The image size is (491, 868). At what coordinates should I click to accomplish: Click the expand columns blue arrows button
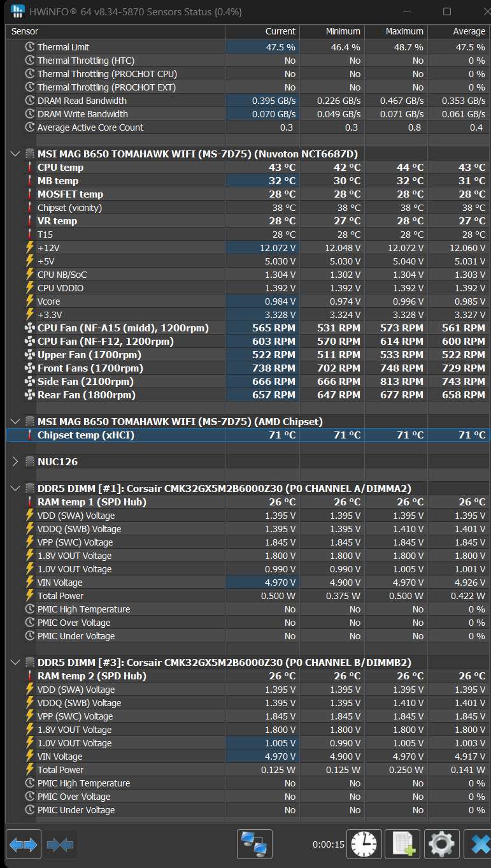tap(24, 844)
